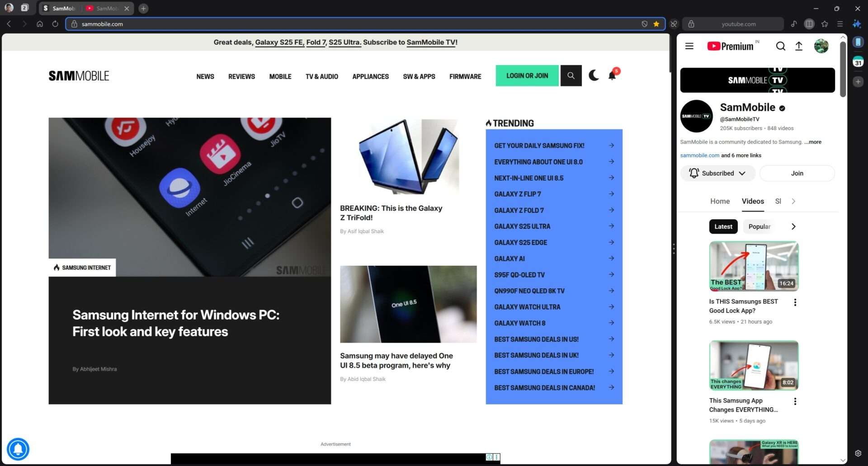
Task: Open the FIRMWARE menu item
Action: [x=465, y=76]
